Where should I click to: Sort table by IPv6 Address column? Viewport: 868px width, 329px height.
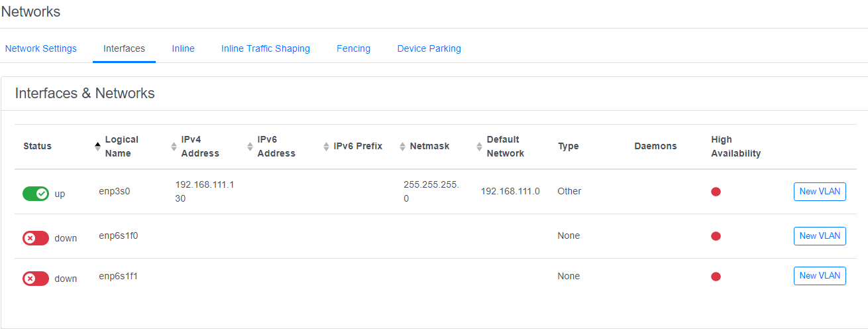276,147
